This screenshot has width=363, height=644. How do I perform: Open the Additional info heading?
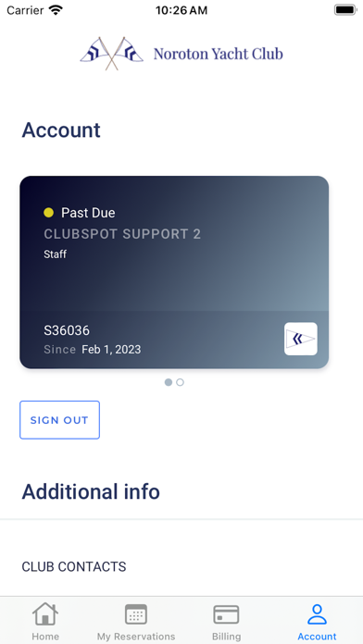coord(91,491)
